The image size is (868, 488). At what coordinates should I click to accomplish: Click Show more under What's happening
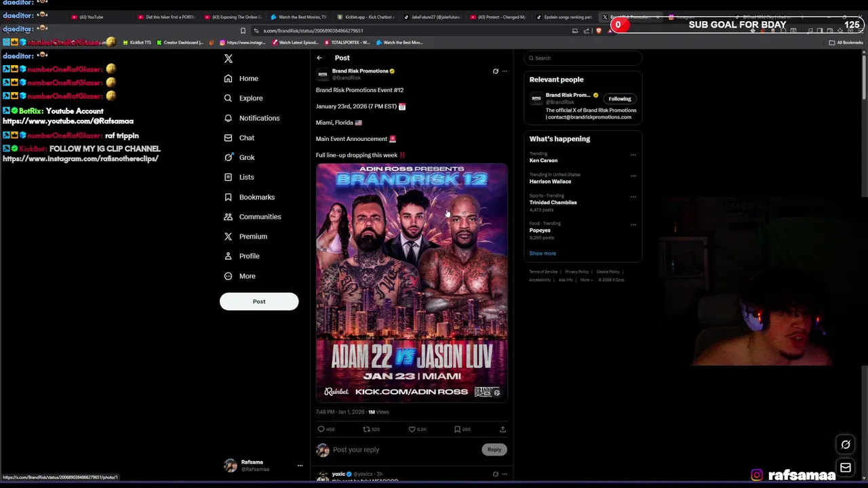coord(542,253)
